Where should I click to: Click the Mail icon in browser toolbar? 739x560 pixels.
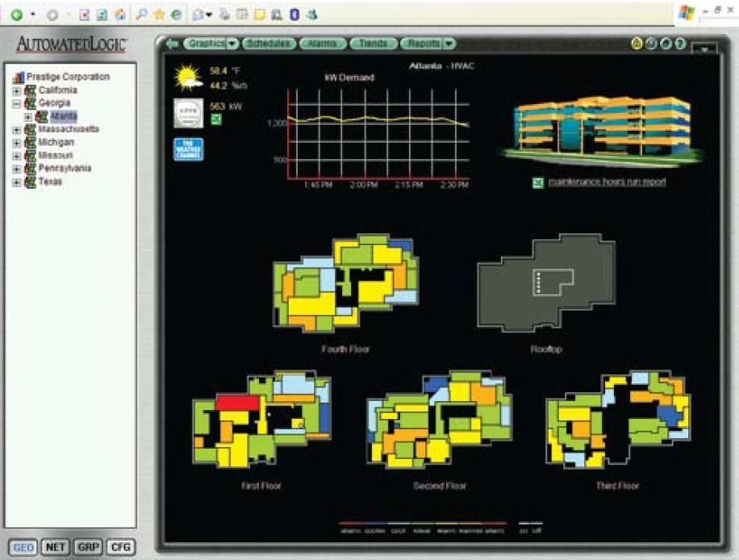coord(198,15)
